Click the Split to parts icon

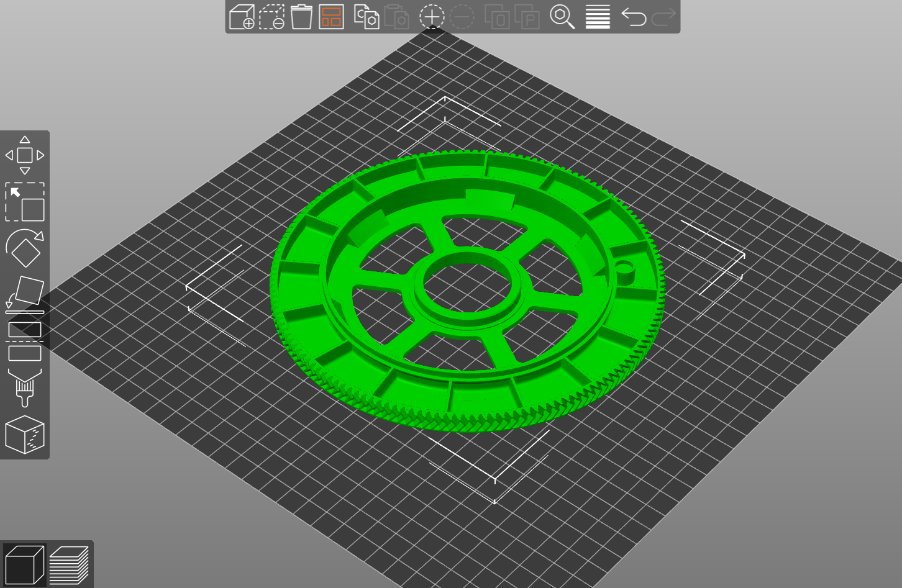(527, 17)
